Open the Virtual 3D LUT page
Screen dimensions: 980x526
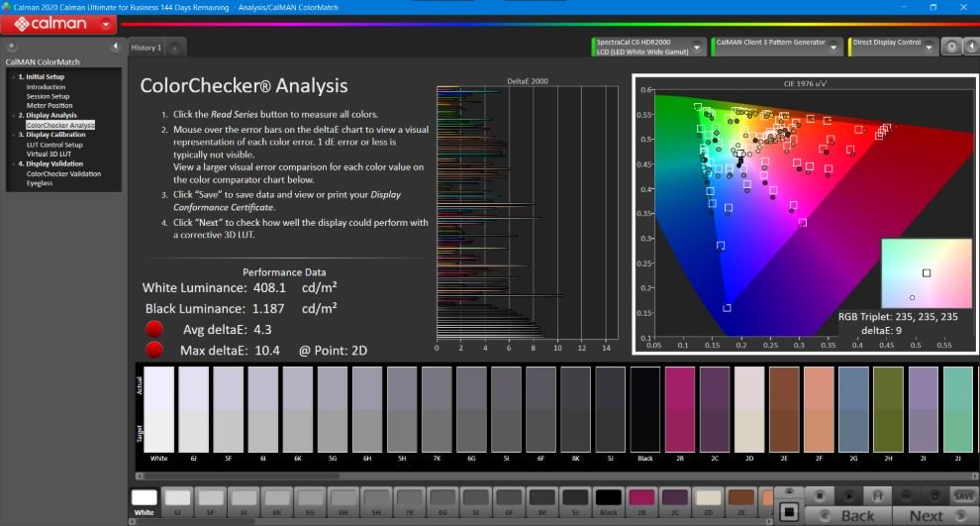49,154
